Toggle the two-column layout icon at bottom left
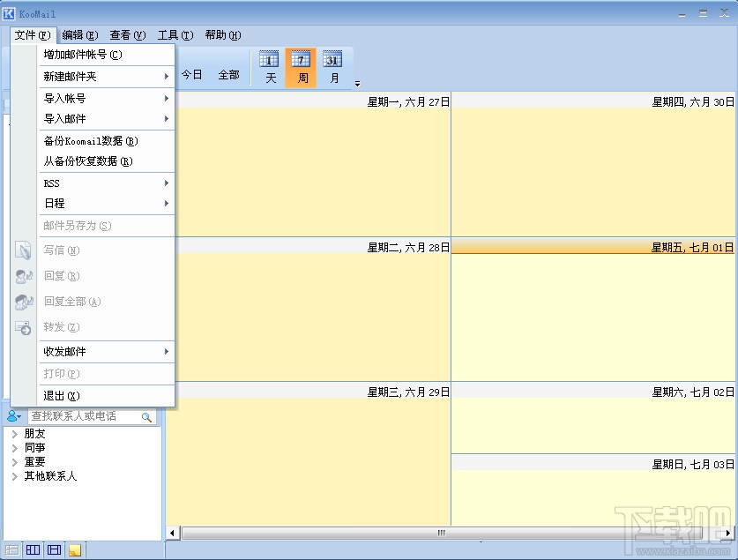Viewport: 738px width, 560px height. click(x=32, y=549)
